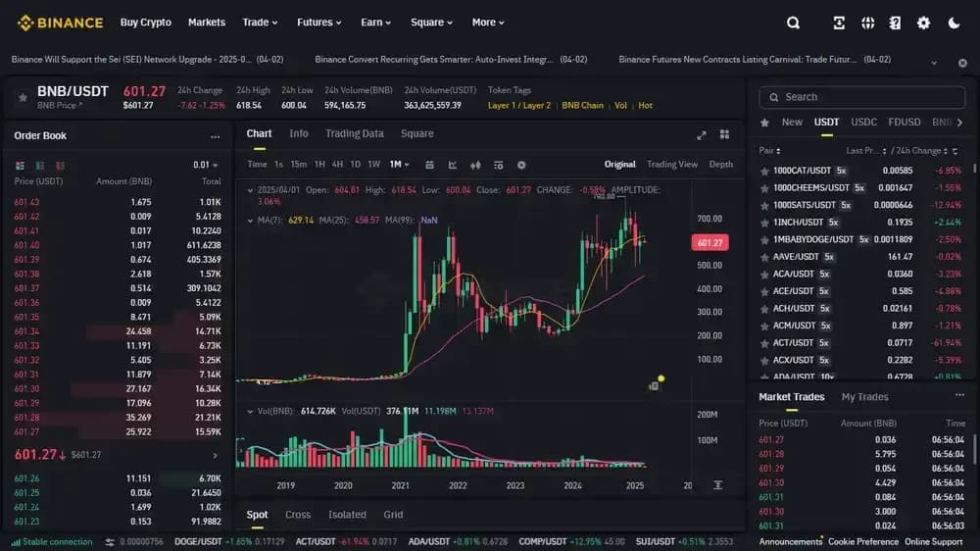Open the language globe icon
Image resolution: width=980 pixels, height=551 pixels.
point(867,23)
